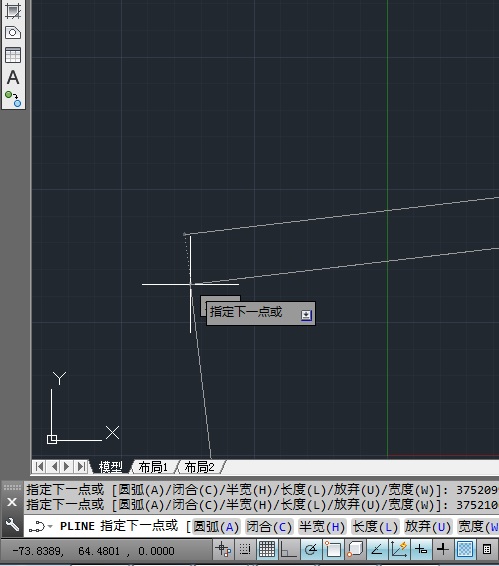This screenshot has height=566, width=499.
Task: Open dynamic input options dropdown icon
Action: point(306,315)
